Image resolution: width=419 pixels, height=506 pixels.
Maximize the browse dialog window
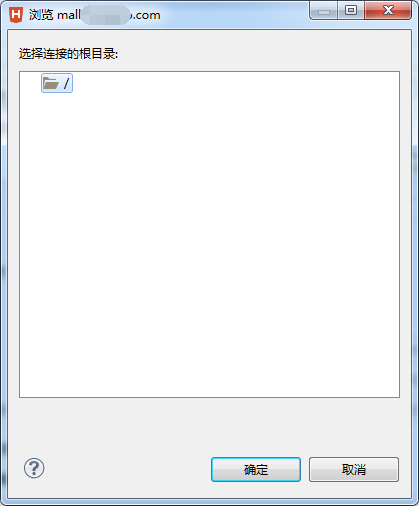point(351,11)
